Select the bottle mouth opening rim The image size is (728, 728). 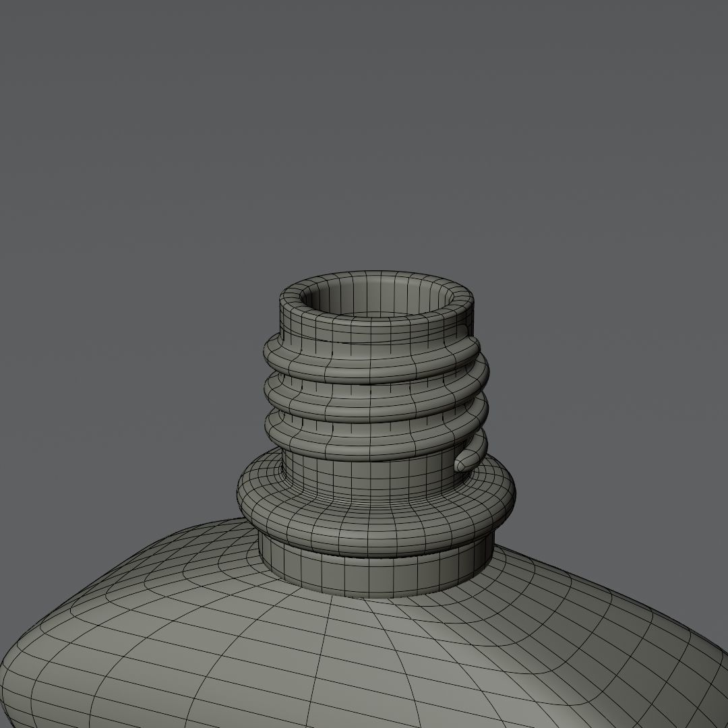point(377,295)
